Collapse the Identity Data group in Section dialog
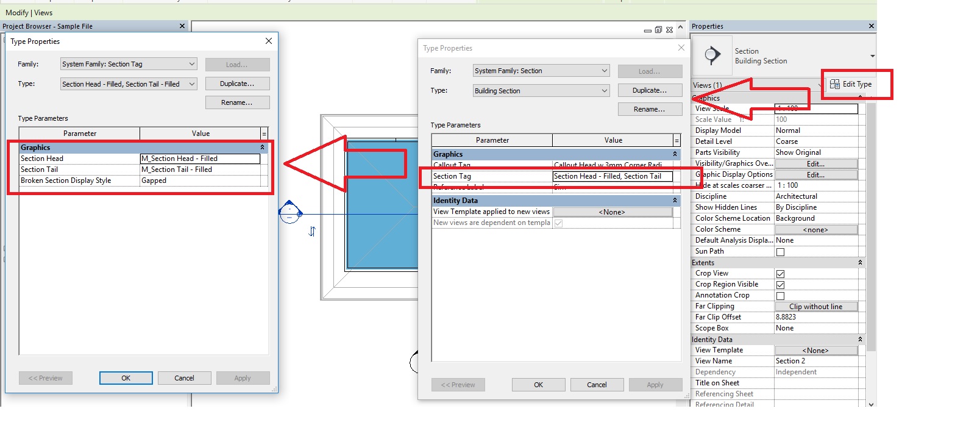 (x=675, y=201)
